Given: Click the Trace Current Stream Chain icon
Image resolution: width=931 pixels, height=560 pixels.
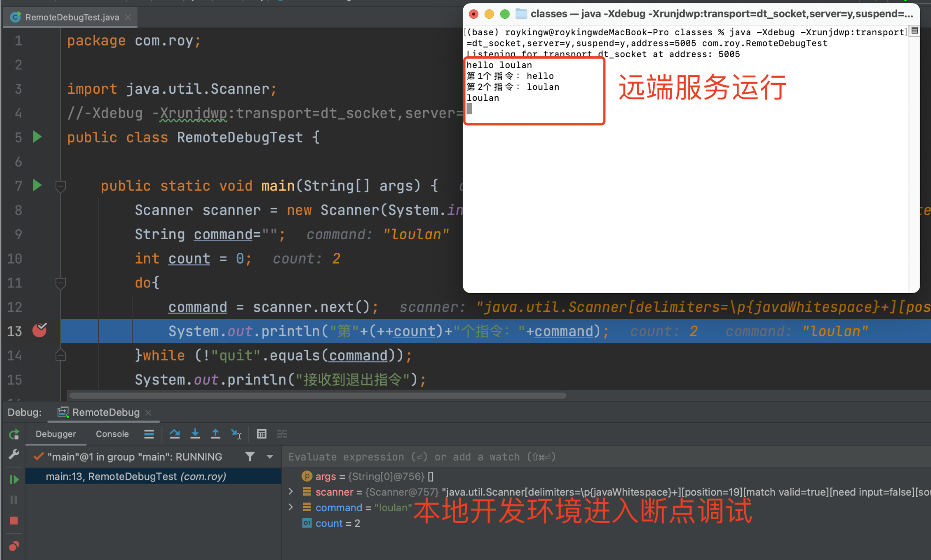Looking at the screenshot, I should point(282,434).
